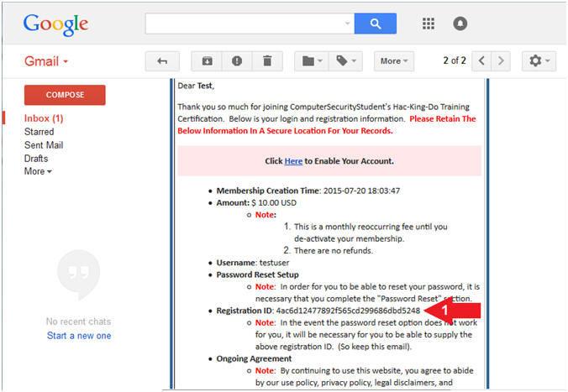Open the Labels tag dropdown
The height and width of the screenshot is (392, 568).
[346, 61]
